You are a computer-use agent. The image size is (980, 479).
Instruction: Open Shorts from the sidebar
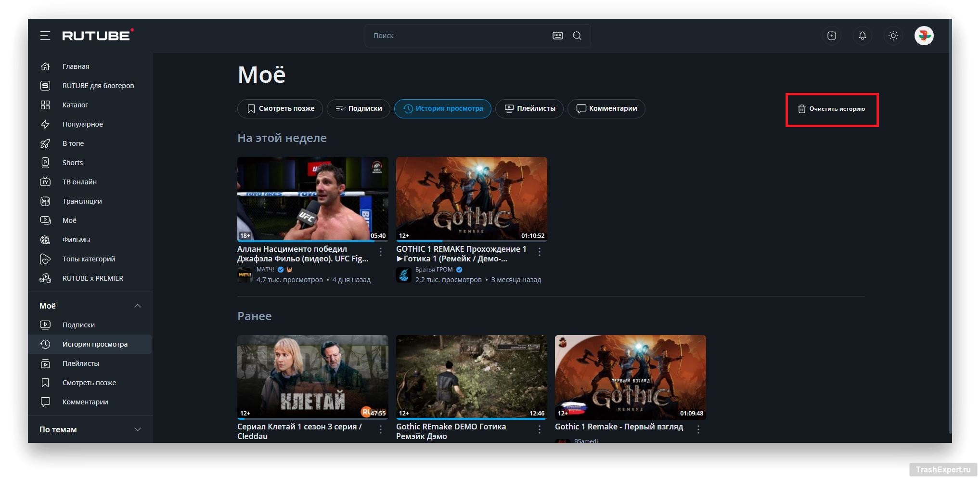pos(72,163)
